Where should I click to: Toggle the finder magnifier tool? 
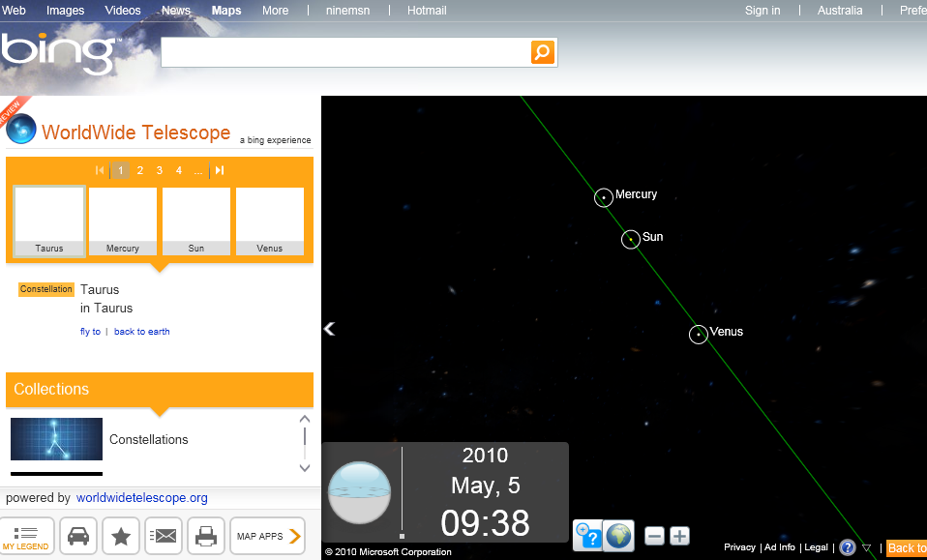tap(587, 535)
